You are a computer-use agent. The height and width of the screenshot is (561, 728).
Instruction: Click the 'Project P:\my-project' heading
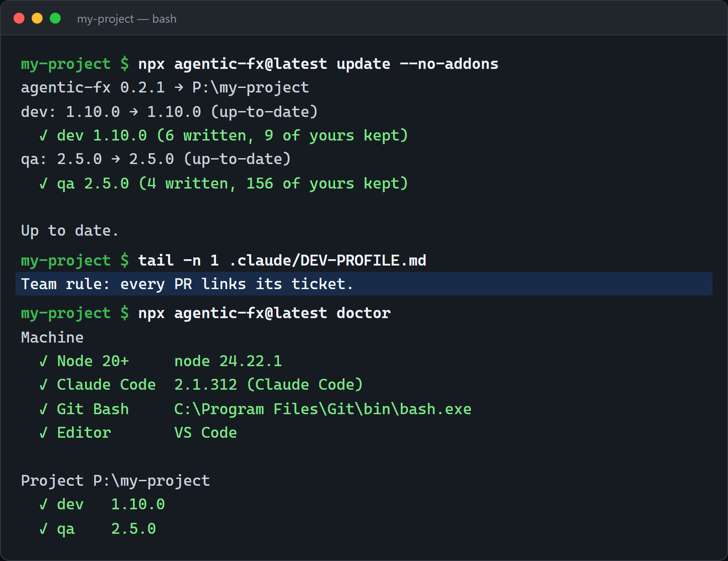point(115,480)
